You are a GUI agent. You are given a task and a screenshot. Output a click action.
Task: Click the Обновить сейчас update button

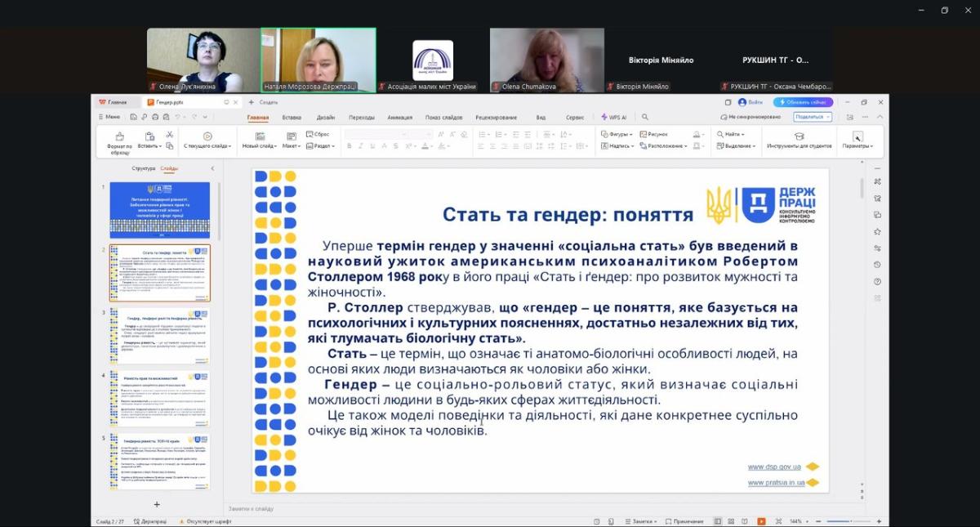(804, 102)
